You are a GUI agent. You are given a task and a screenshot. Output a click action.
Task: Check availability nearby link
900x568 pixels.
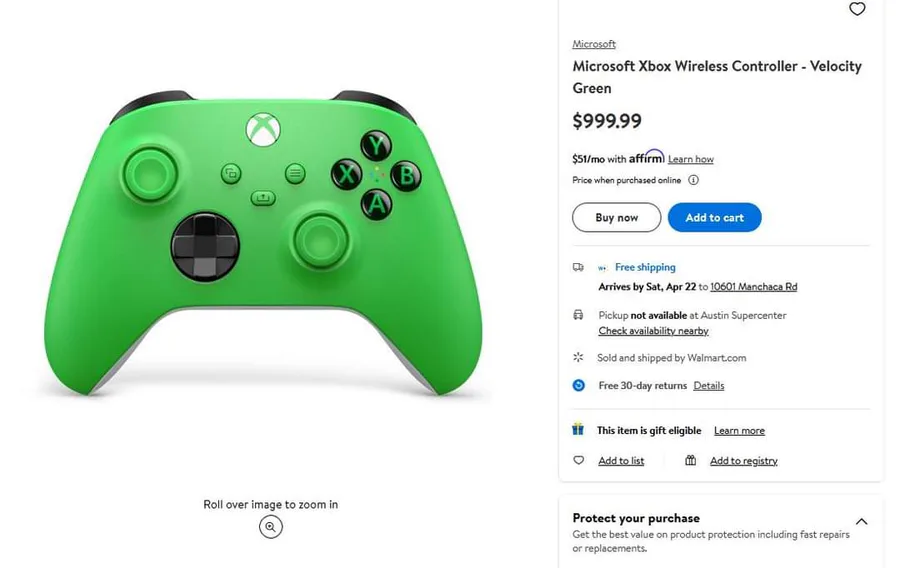coord(653,331)
